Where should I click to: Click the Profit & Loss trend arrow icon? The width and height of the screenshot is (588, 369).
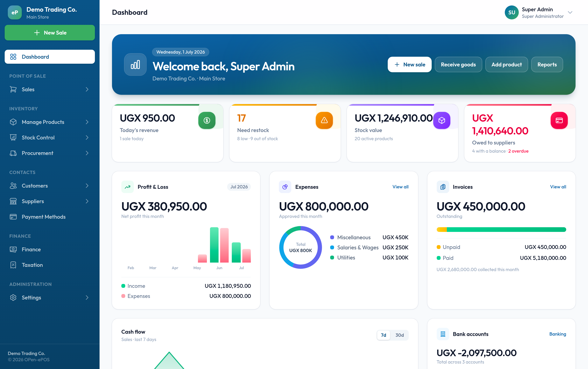click(x=128, y=187)
